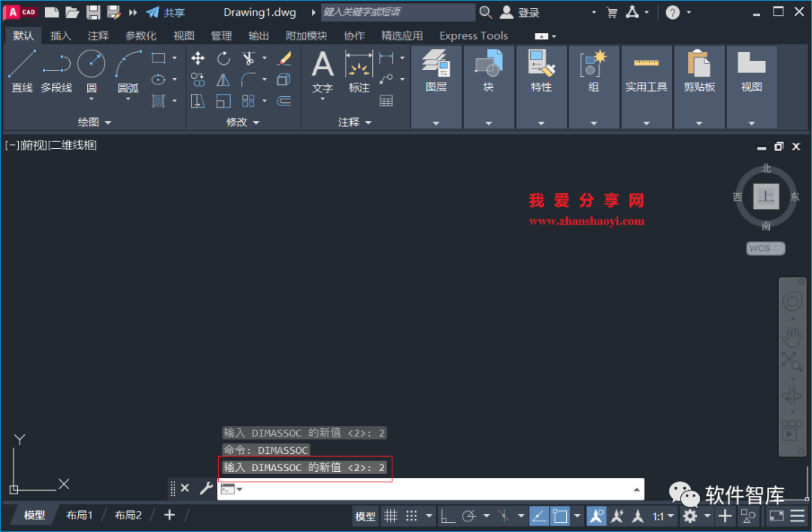Select the Rotate tool in 修改 panel
The height and width of the screenshot is (532, 812).
pos(223,58)
